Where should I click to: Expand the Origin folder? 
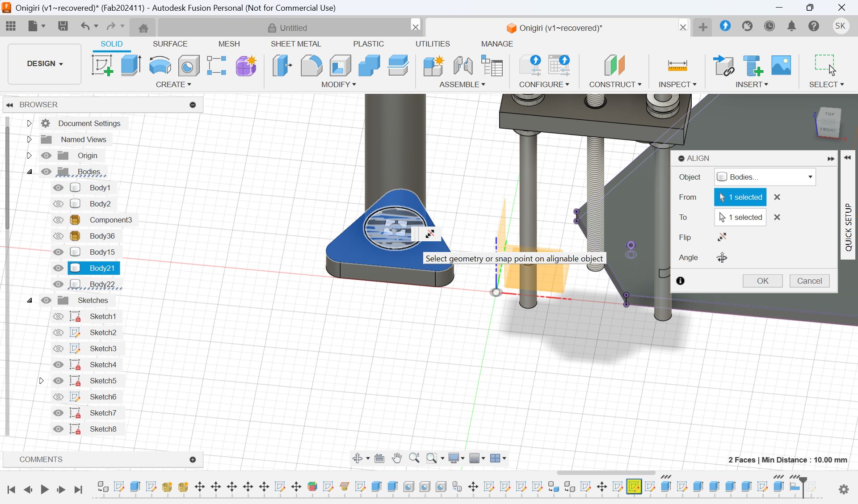tap(29, 155)
